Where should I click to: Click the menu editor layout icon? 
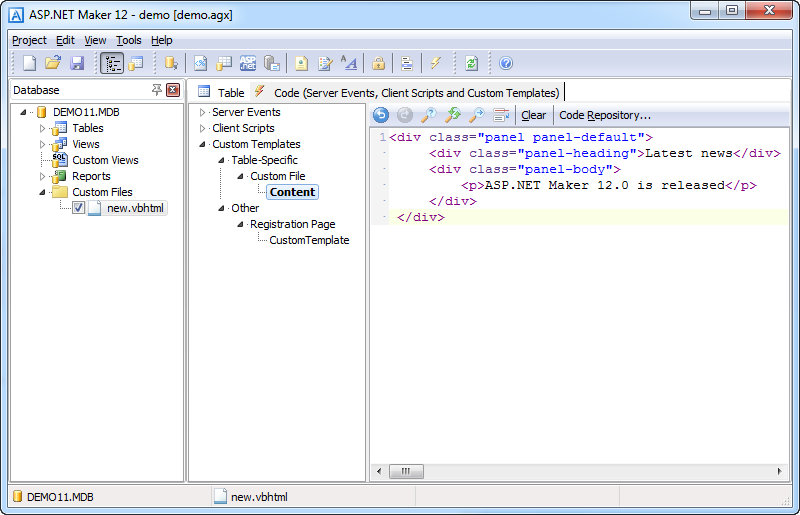[407, 63]
